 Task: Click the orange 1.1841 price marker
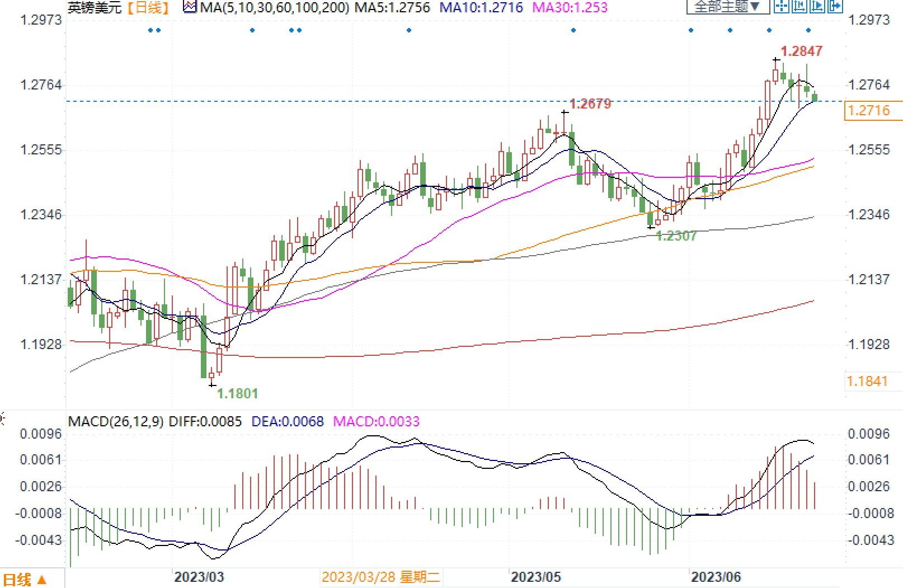click(868, 382)
